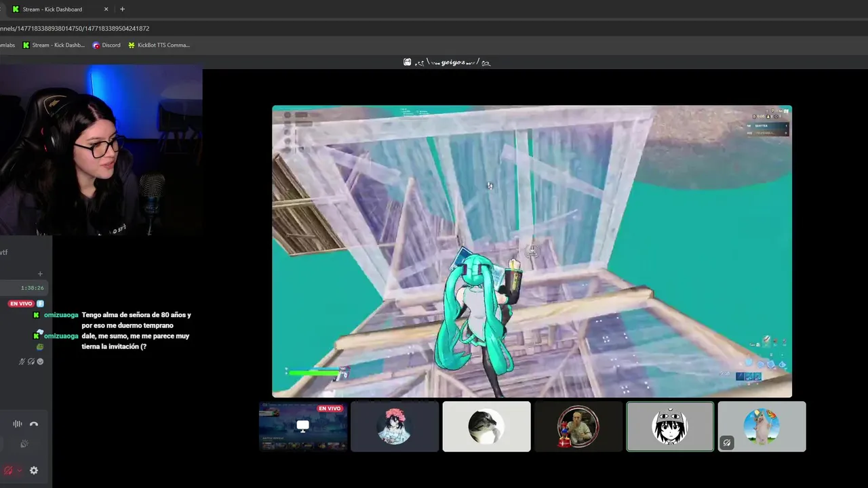The height and width of the screenshot is (488, 868).
Task: Click the deafened headphones status icon in sidebar
Action: pos(31,362)
